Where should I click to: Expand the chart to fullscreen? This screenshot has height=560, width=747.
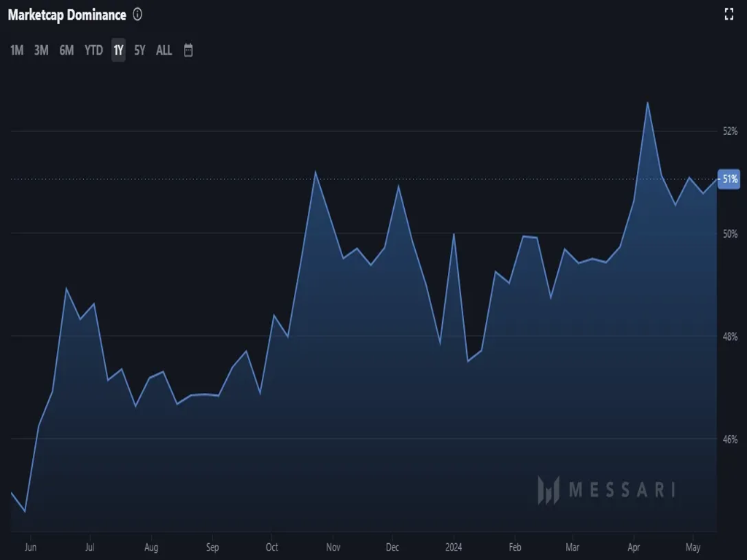click(728, 14)
